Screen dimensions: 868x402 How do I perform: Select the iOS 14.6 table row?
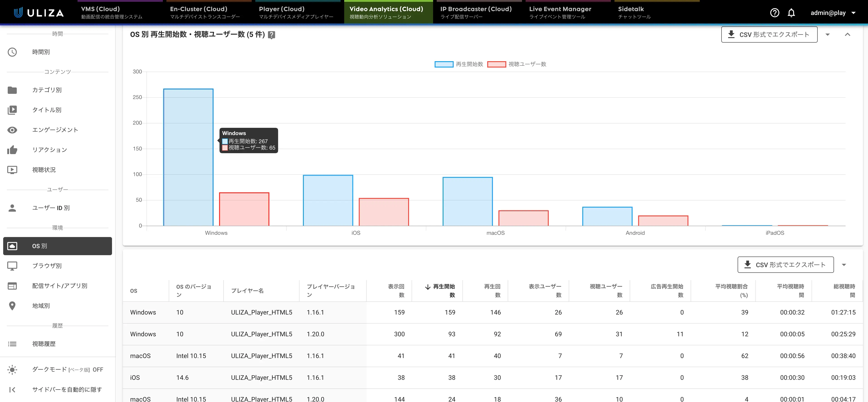493,378
